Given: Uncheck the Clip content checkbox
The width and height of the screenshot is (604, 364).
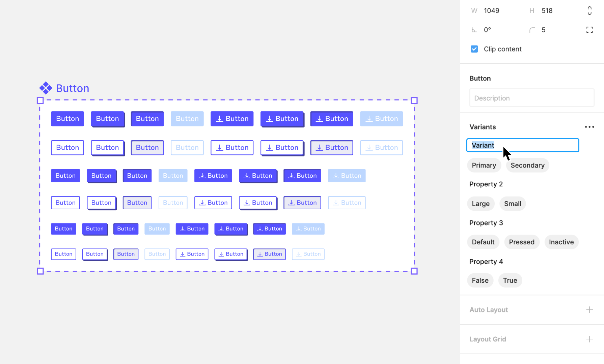Looking at the screenshot, I should pos(474,49).
